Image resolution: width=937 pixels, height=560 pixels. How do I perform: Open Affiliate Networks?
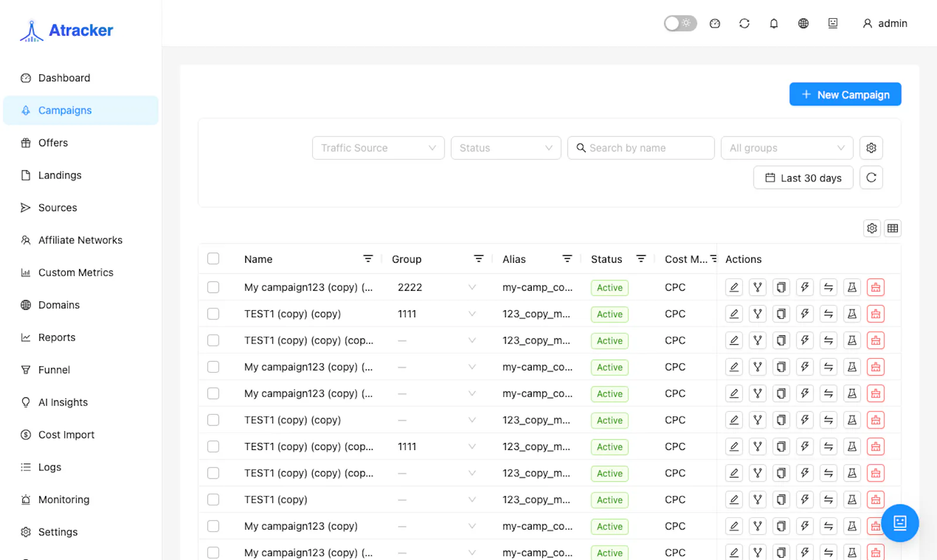tap(81, 240)
